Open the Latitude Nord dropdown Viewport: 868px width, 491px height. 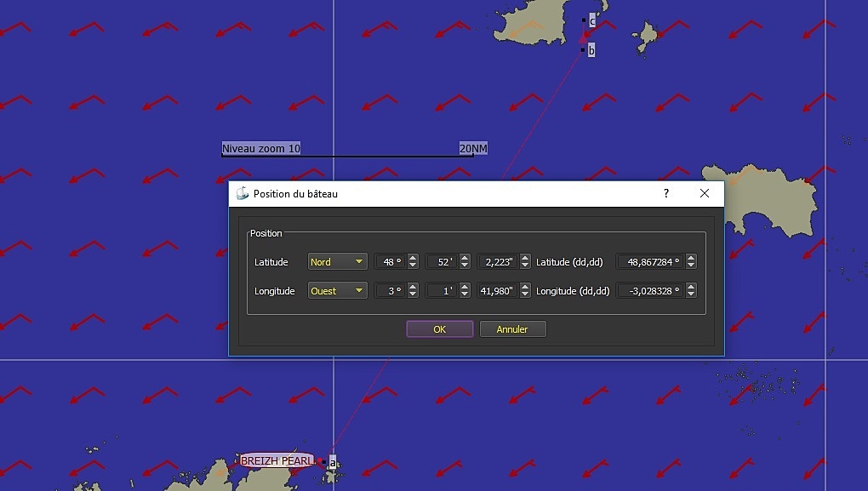coord(337,262)
